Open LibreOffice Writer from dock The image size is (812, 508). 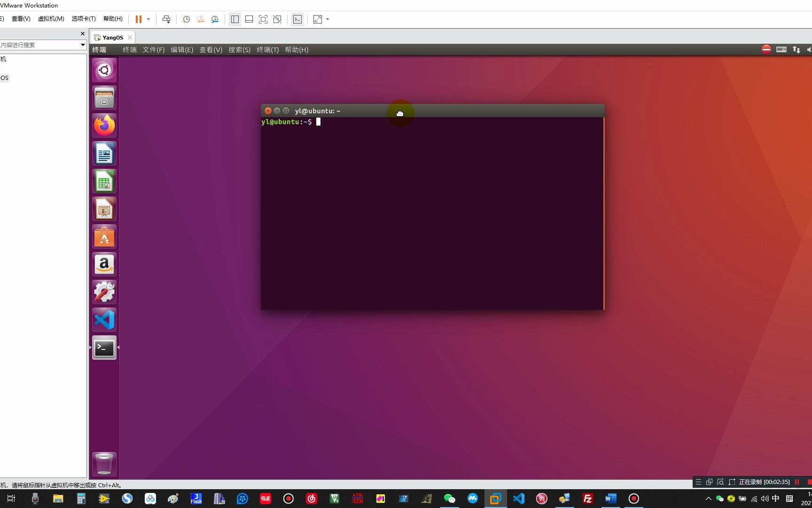pyautogui.click(x=104, y=153)
